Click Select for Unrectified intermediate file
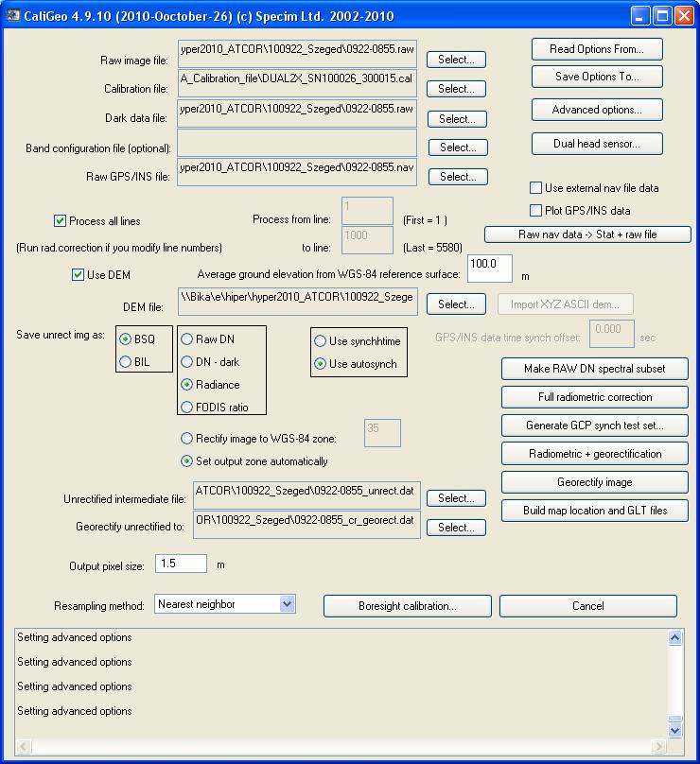 (456, 498)
